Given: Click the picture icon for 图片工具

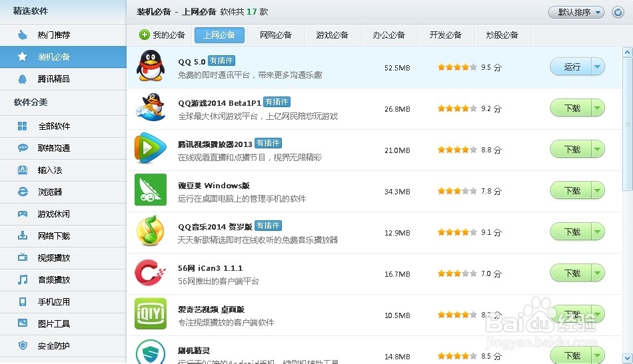Looking at the screenshot, I should 23,323.
